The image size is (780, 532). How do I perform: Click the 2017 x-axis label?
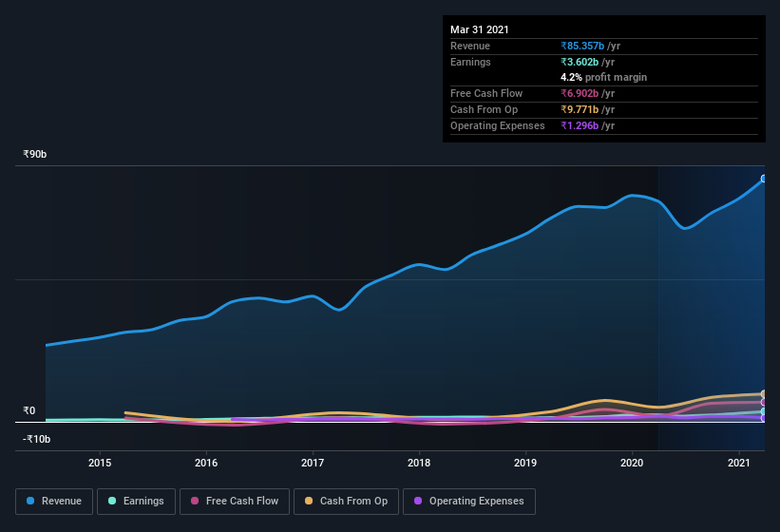tap(313, 463)
